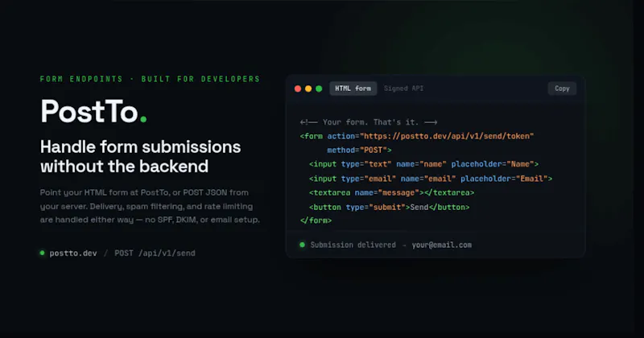Select the POST /api/v1/send endpoint text

[155, 253]
